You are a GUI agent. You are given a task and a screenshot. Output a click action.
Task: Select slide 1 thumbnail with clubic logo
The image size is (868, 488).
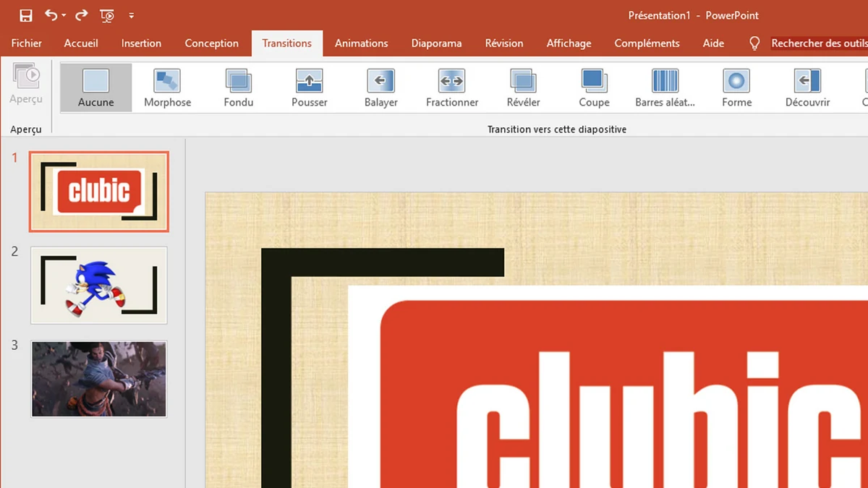tap(99, 192)
